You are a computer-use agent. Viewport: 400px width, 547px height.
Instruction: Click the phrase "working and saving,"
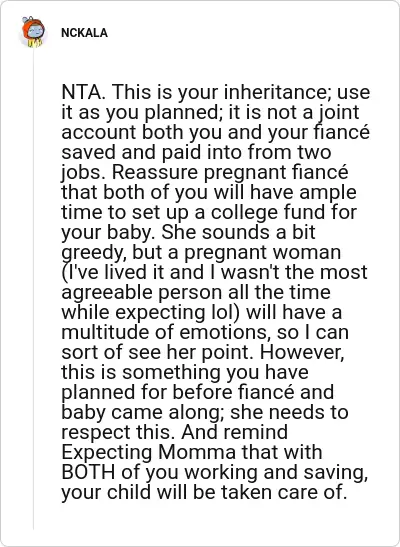[276, 473]
